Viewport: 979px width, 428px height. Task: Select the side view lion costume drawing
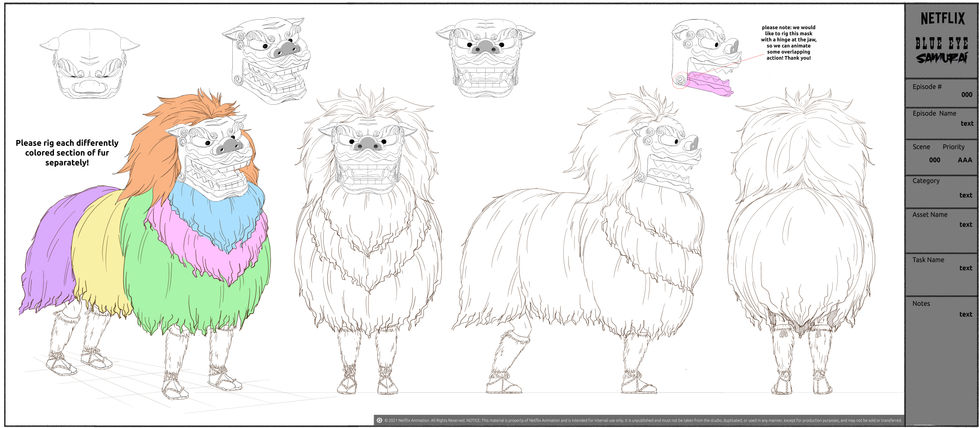(579, 242)
